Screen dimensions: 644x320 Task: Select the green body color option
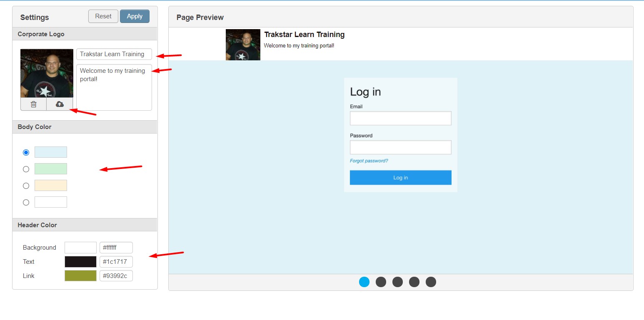click(26, 169)
